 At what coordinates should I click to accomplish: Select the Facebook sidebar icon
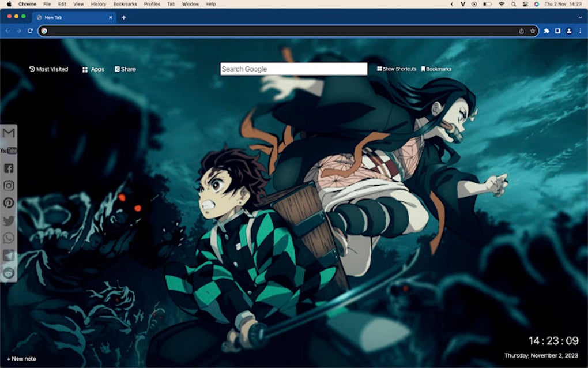(x=8, y=168)
